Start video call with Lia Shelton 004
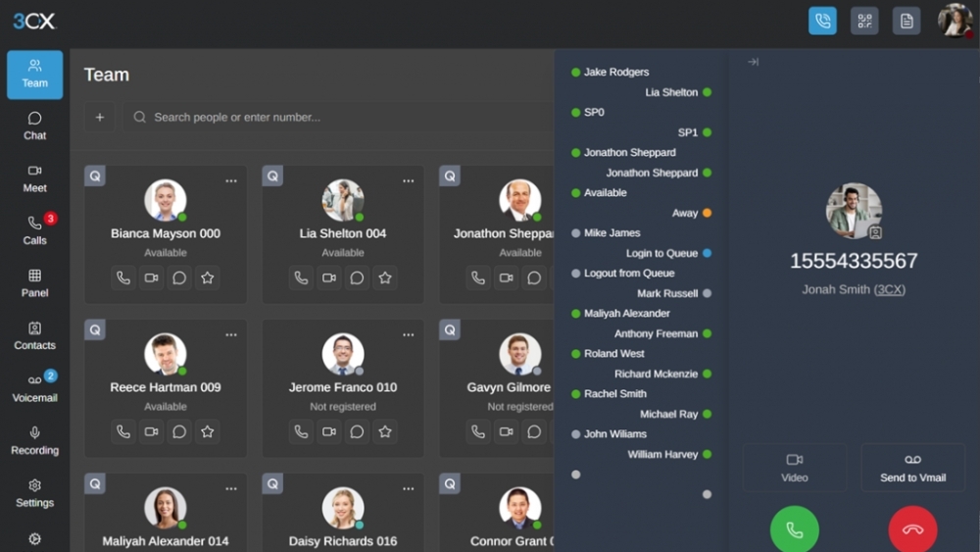The width and height of the screenshot is (980, 552). tap(328, 277)
